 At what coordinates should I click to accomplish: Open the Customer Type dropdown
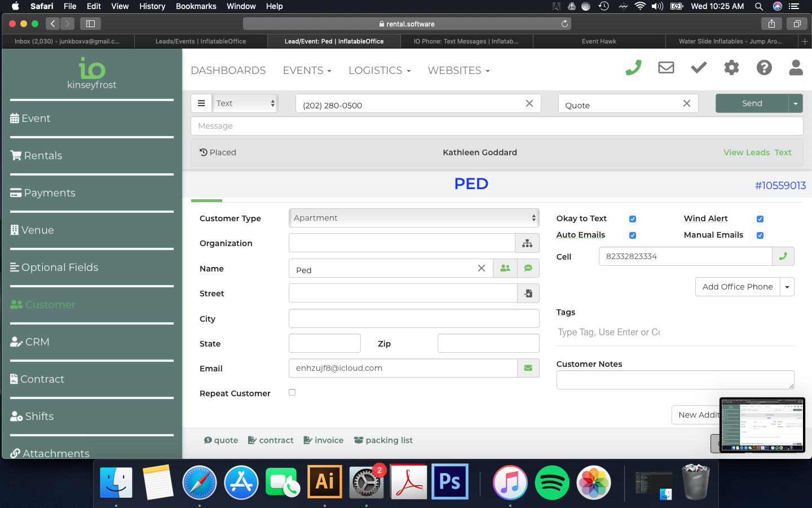414,218
